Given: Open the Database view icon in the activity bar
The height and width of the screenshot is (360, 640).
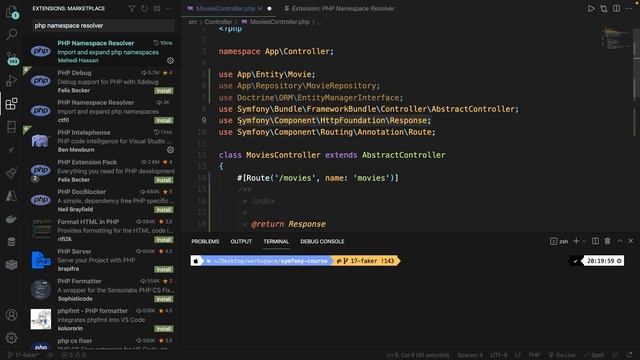Looking at the screenshot, I should [11, 242].
